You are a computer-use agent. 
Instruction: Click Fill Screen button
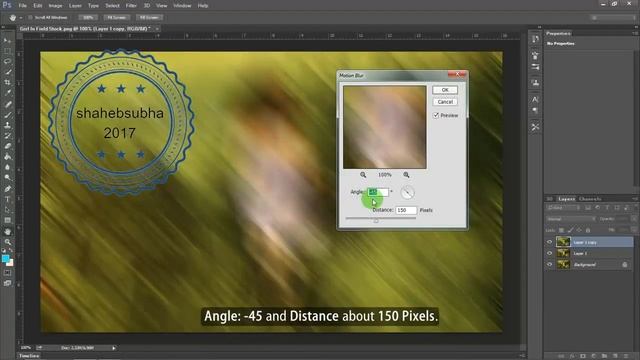point(149,18)
